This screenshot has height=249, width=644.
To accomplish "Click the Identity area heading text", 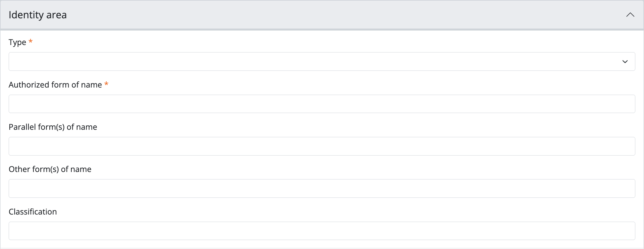I will tap(38, 15).
